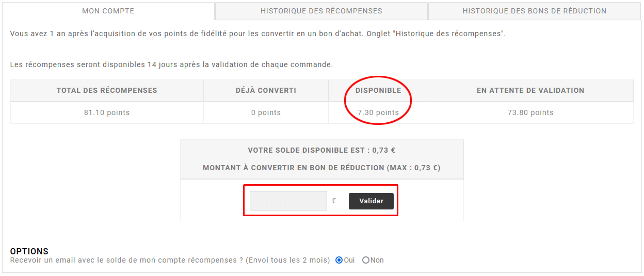Click the 73.80 points pending value
The image size is (644, 276).
pyautogui.click(x=530, y=112)
